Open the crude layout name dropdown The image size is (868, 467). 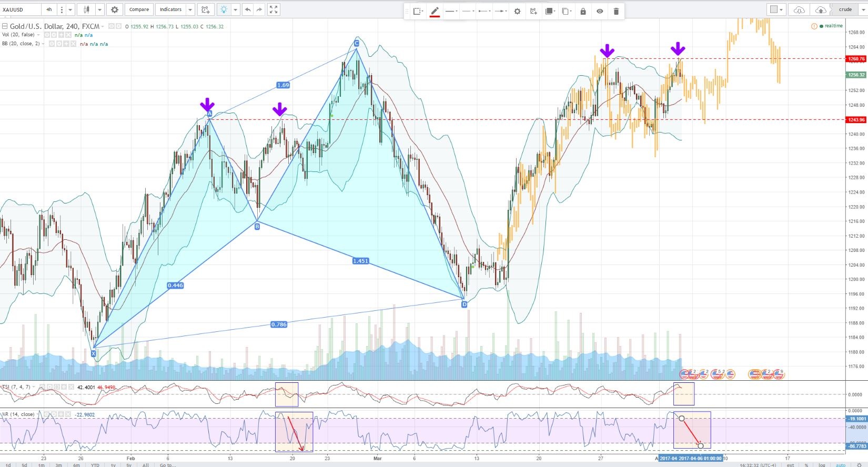coord(848,9)
